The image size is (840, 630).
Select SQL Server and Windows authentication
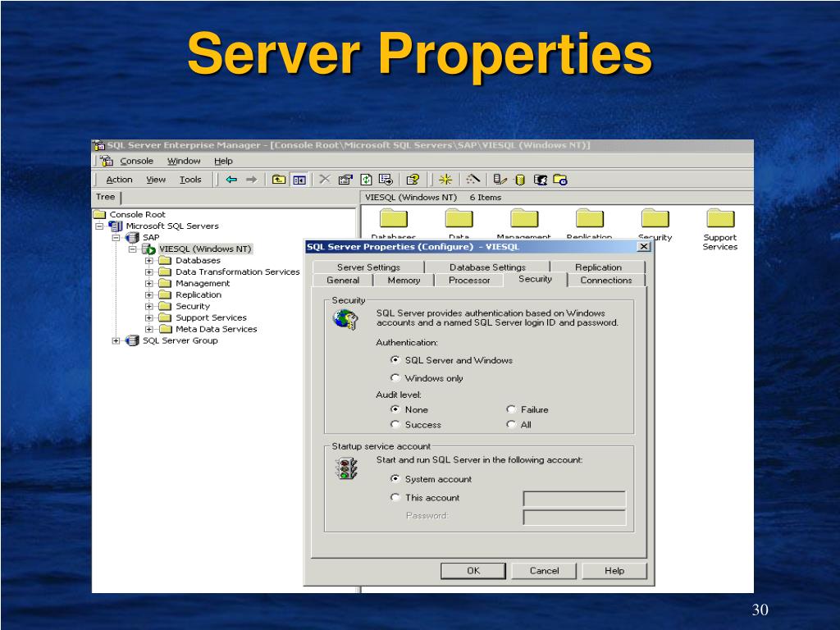pyautogui.click(x=395, y=360)
